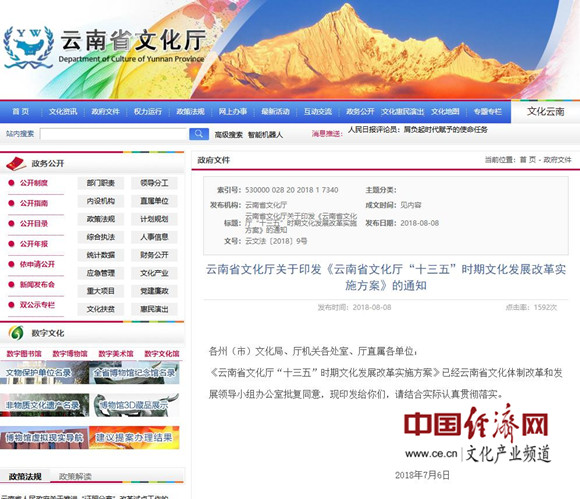Viewport: 580px width, 499px height.
Task: Click inside the 站内搜索 text field
Action: pyautogui.click(x=114, y=134)
